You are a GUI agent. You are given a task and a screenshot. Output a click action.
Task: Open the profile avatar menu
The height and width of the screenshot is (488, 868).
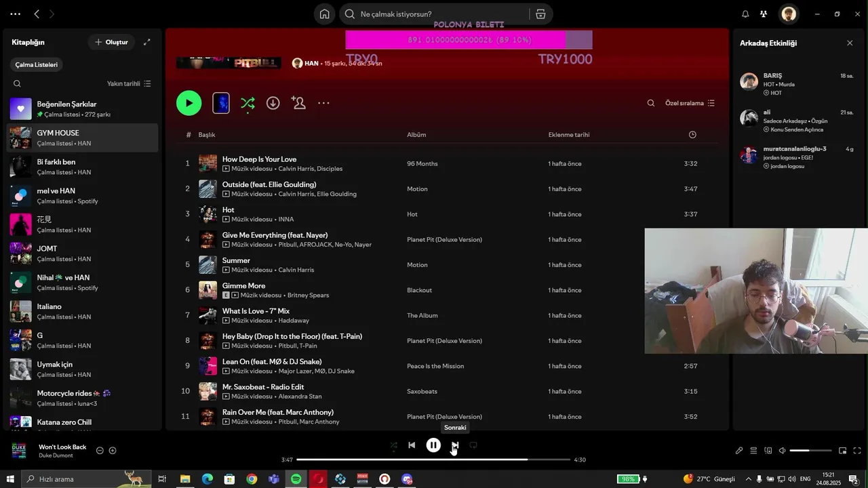[x=788, y=14]
